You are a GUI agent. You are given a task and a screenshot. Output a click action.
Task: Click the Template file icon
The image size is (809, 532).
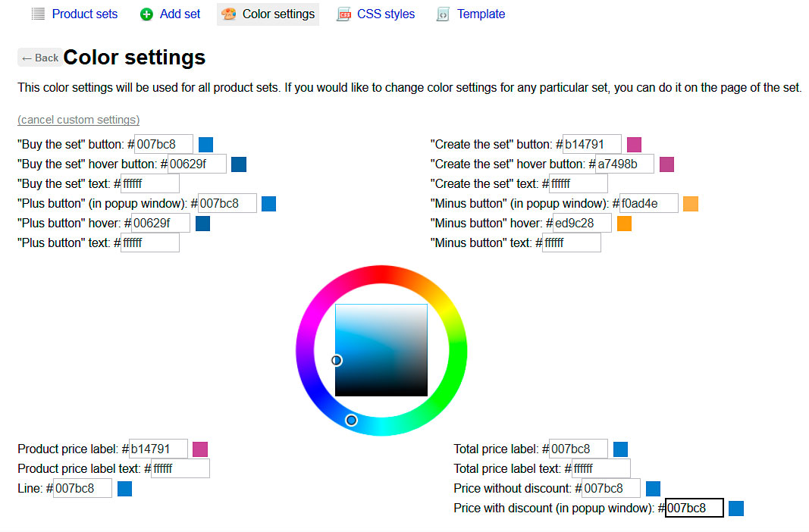click(443, 14)
